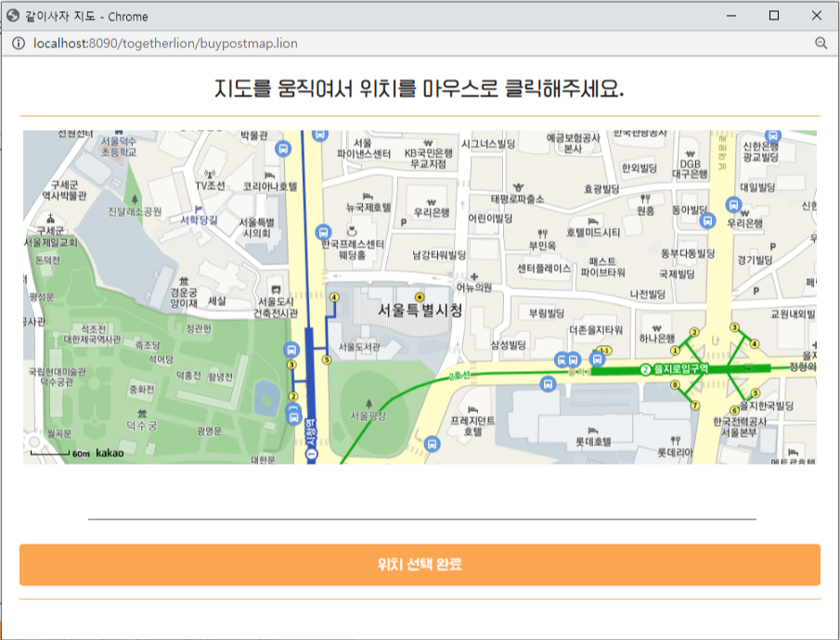Viewport: 840px width, 640px height.
Task: Click 을지로입구역 exit 3 marker
Action: (x=734, y=326)
